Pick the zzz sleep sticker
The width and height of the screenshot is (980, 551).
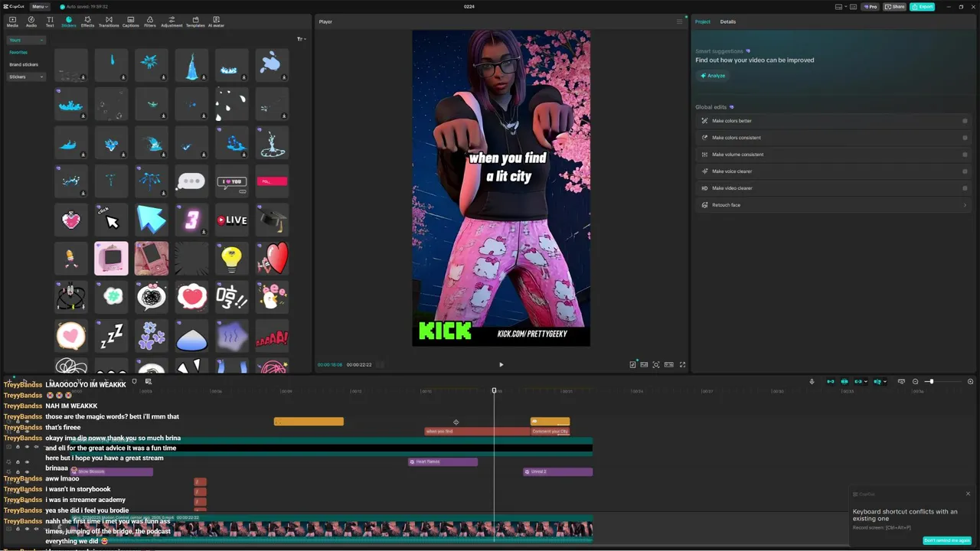tap(112, 336)
